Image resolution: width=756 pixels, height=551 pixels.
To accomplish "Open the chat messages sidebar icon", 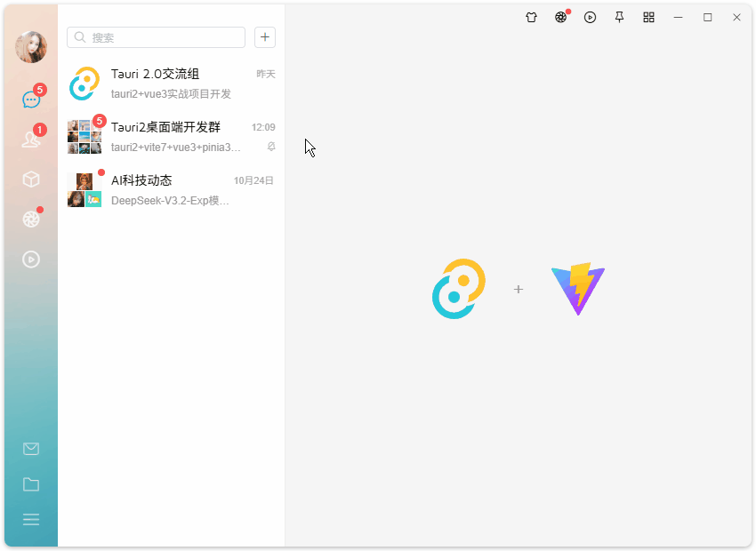I will click(31, 99).
